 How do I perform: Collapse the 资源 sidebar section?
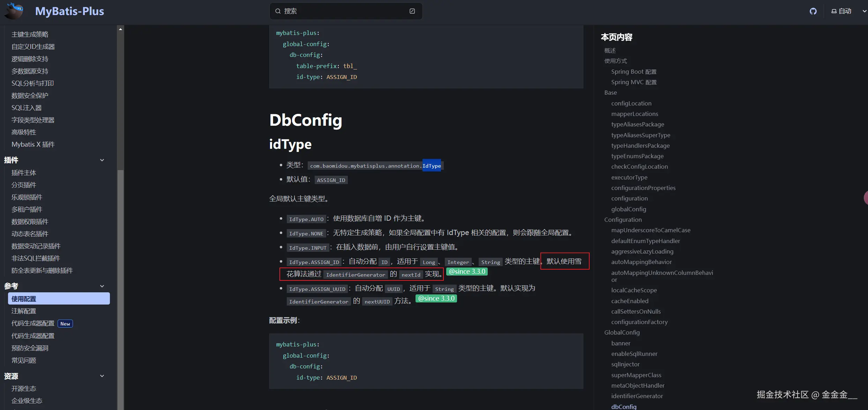pos(102,376)
